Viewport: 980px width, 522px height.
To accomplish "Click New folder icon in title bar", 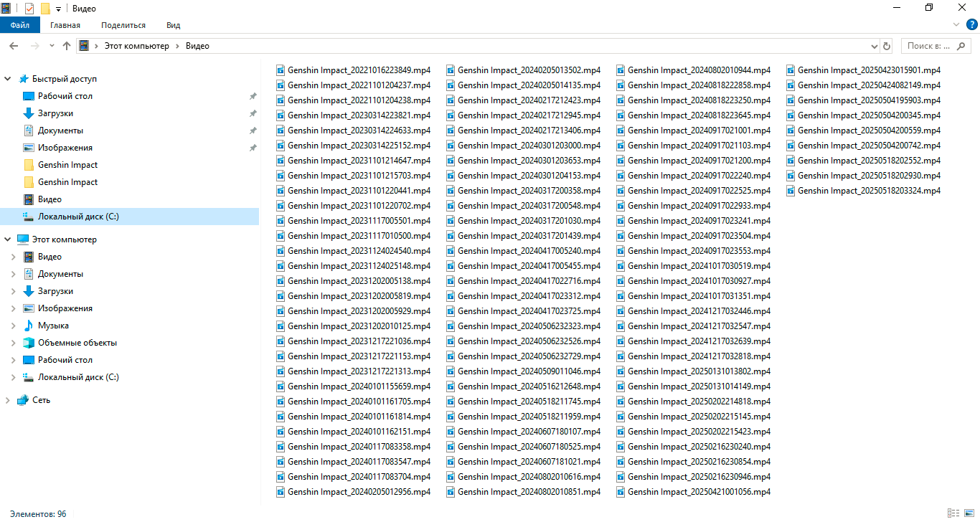I will [x=45, y=9].
